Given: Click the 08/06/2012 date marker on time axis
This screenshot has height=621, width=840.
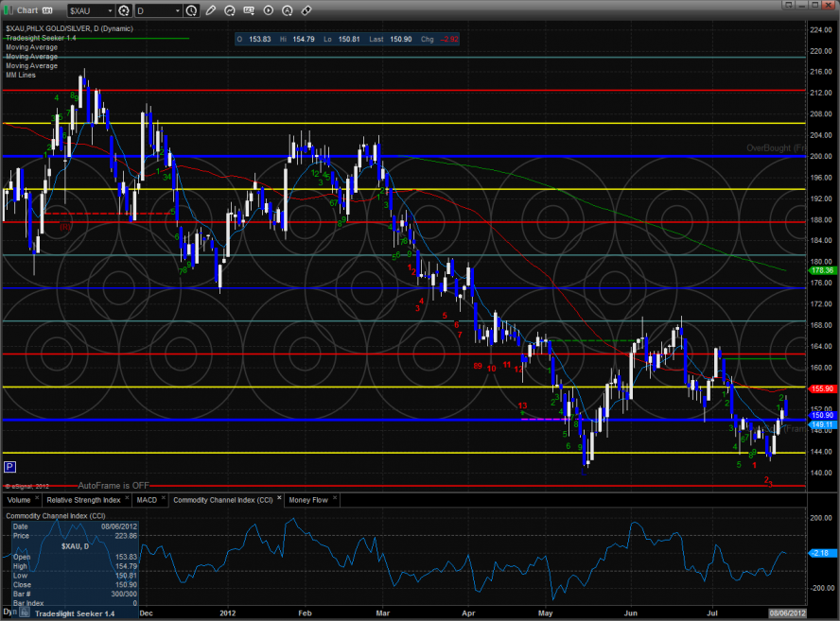Looking at the screenshot, I should pyautogui.click(x=786, y=614).
